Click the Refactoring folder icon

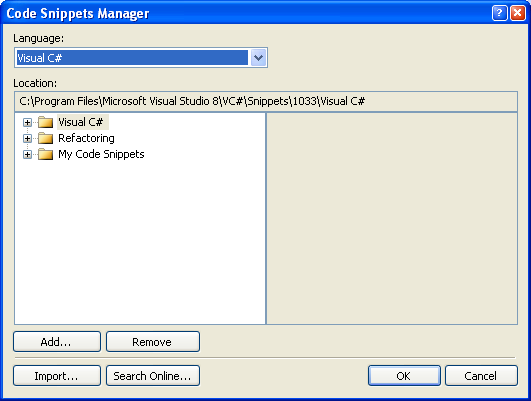[45, 138]
